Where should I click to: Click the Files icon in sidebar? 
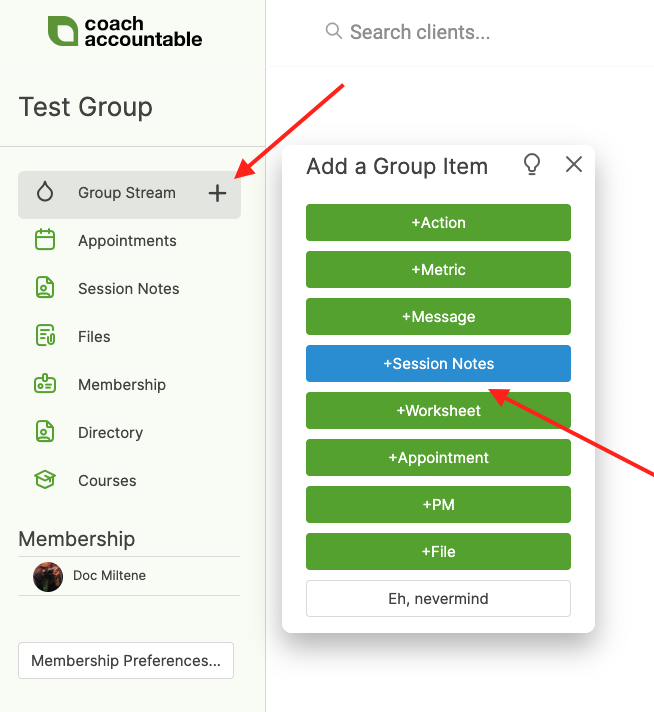click(x=45, y=336)
